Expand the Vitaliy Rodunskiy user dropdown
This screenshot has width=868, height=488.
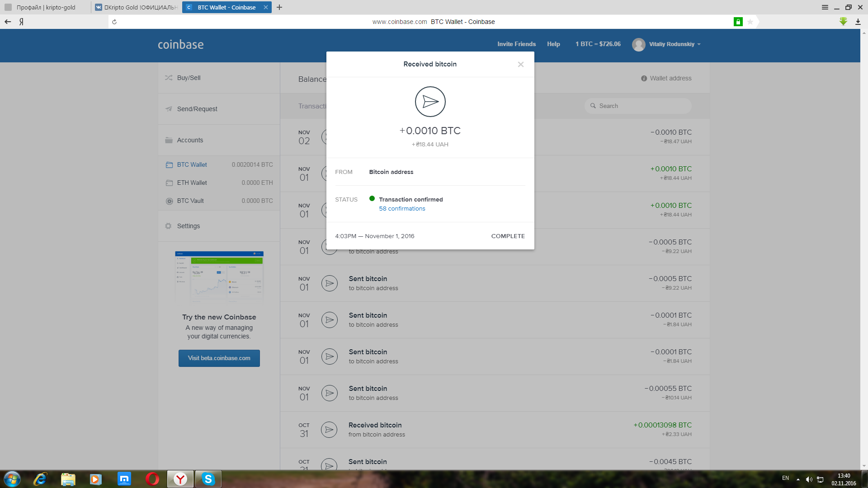[x=671, y=44]
